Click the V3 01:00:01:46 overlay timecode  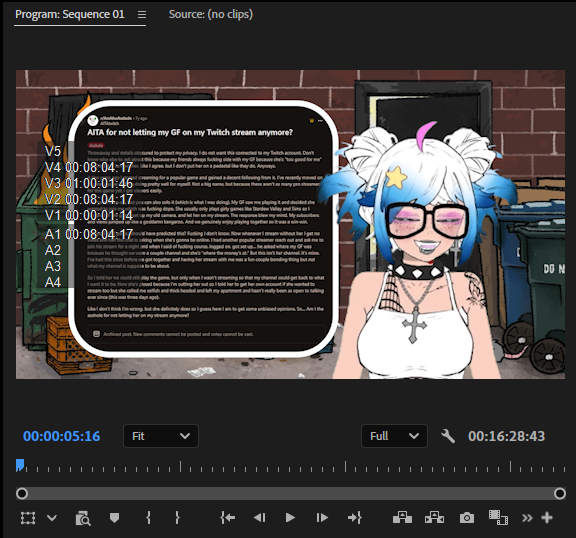89,183
